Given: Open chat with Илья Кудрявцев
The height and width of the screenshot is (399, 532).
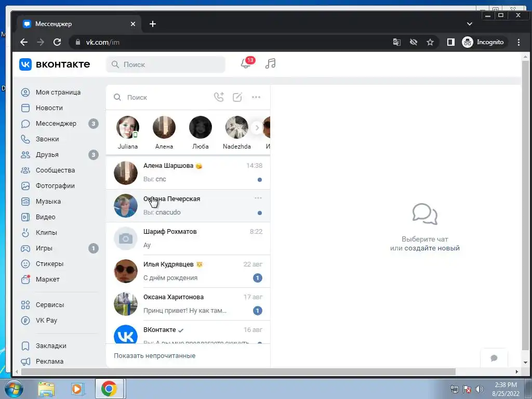Looking at the screenshot, I should click(188, 271).
